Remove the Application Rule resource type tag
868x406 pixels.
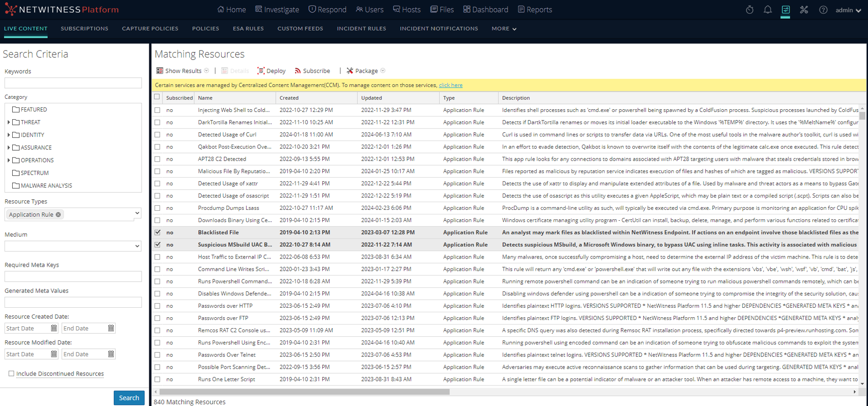pyautogui.click(x=58, y=214)
